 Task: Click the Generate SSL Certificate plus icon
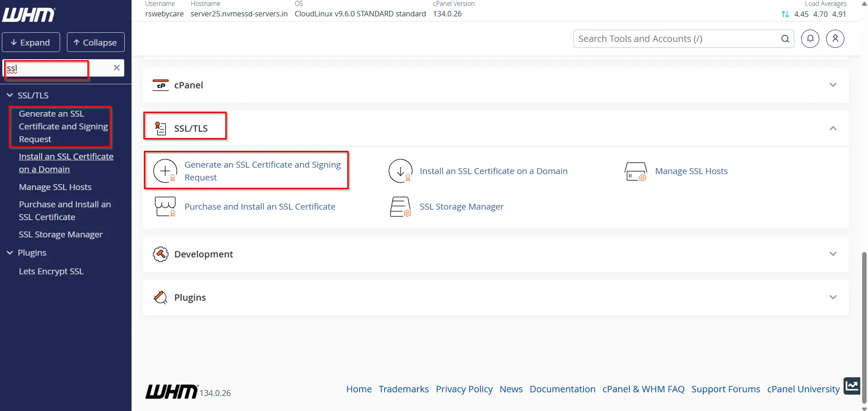pos(165,171)
